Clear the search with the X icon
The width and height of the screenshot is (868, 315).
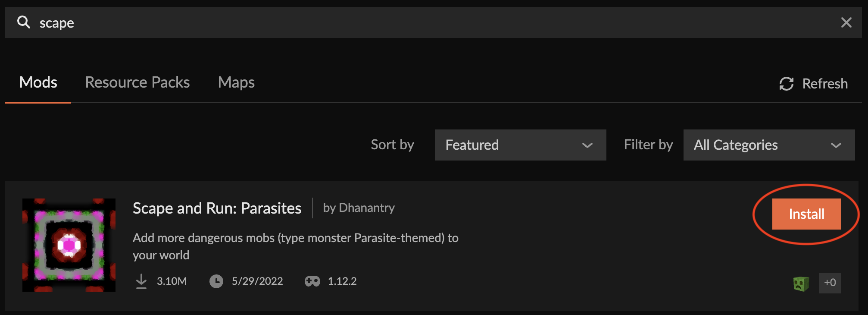[x=846, y=22]
